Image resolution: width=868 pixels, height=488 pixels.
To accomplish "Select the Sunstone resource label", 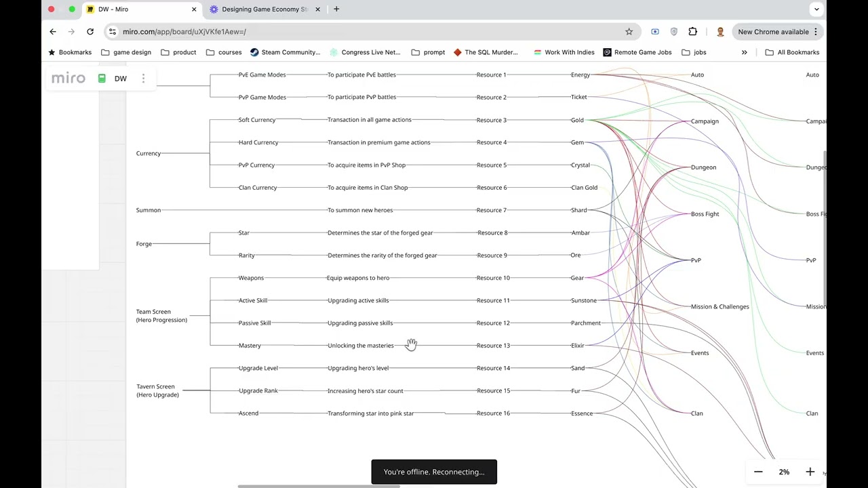I will coord(584,300).
